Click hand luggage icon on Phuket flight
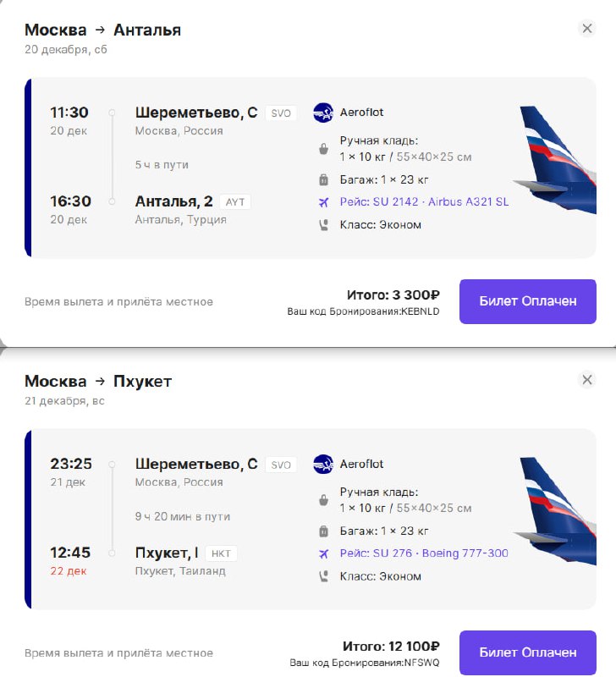This screenshot has width=616, height=677. pyautogui.click(x=323, y=502)
